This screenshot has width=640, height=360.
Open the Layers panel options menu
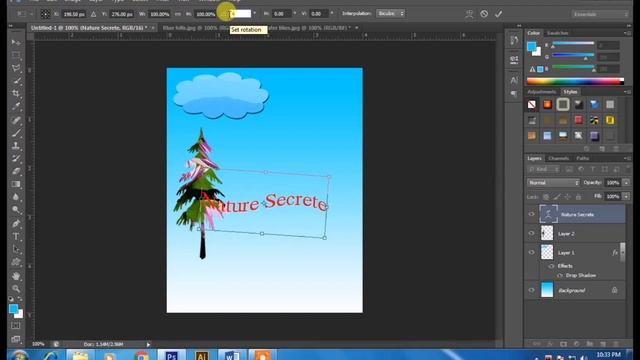click(x=627, y=158)
